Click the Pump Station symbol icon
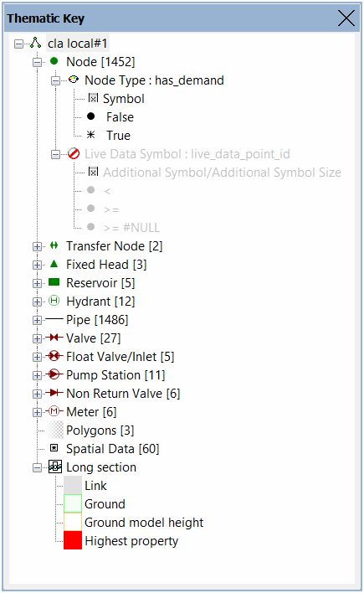This screenshot has width=364, height=593. [x=54, y=374]
